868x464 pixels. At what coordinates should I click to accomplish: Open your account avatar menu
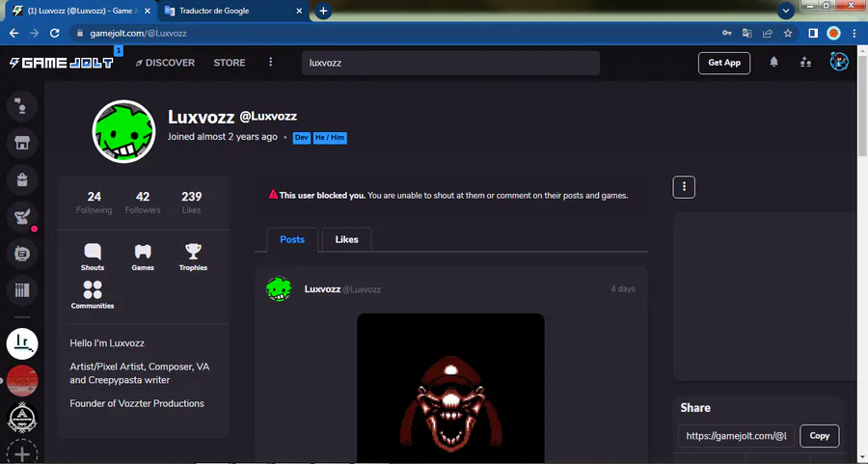[839, 62]
